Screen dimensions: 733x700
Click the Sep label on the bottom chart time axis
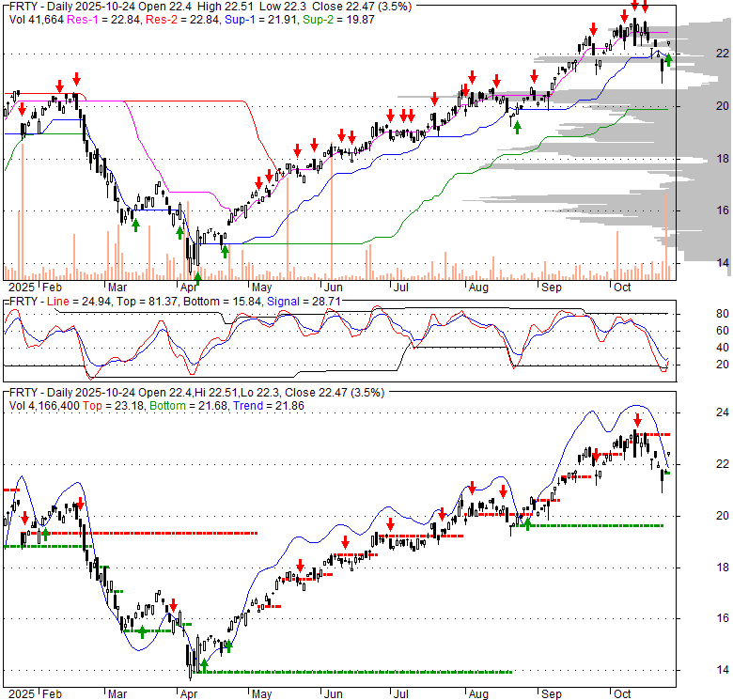click(551, 694)
